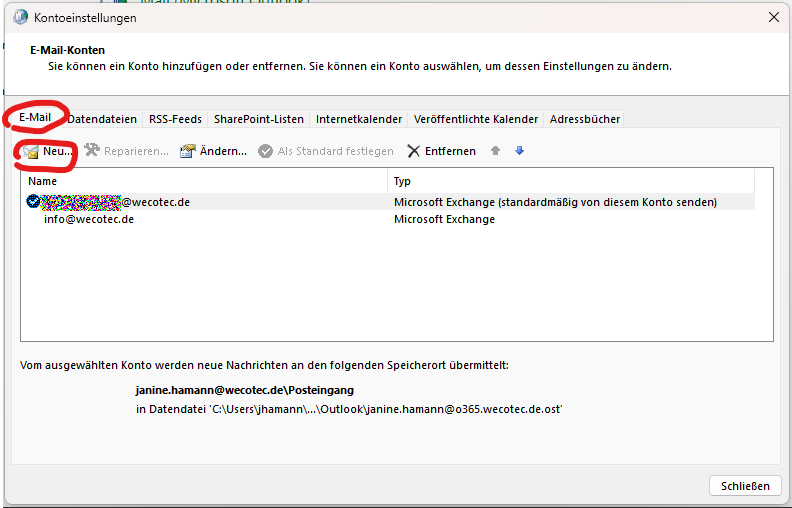Click the Neu... new account envelope icon
792x508 pixels.
click(x=31, y=151)
